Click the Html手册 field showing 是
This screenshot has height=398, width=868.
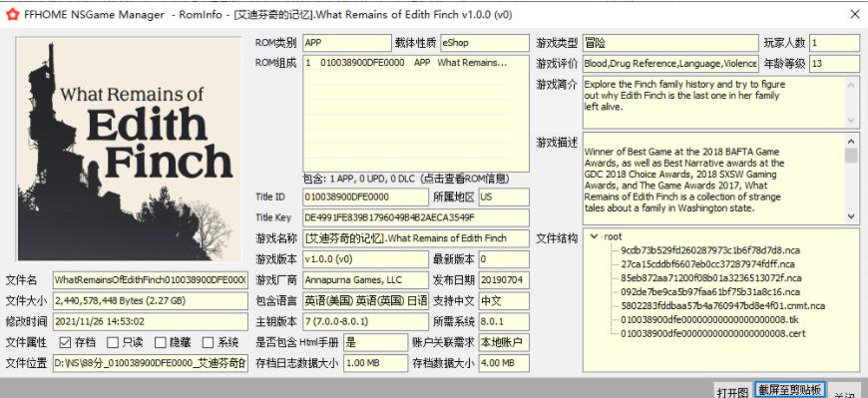coord(375,343)
